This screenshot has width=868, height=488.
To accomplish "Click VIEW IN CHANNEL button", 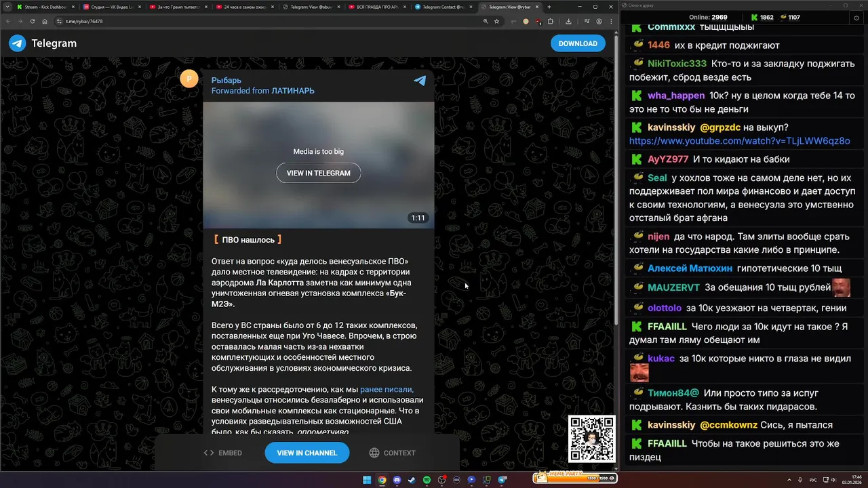I will pos(307,453).
